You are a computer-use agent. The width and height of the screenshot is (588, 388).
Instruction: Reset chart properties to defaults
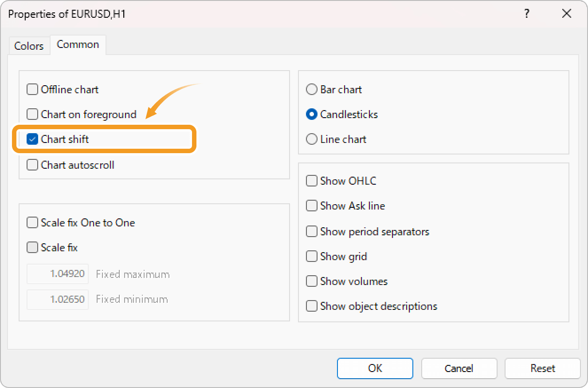542,368
